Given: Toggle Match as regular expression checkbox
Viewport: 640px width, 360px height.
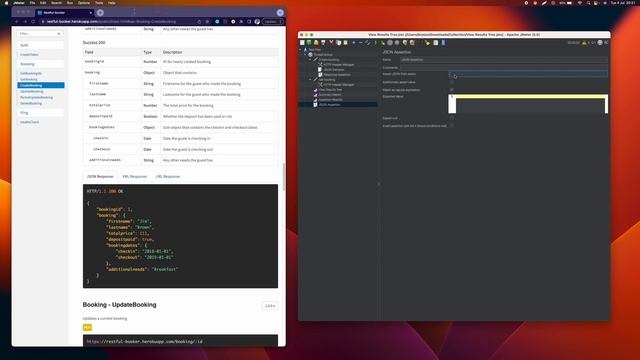Looking at the screenshot, I should [x=451, y=90].
